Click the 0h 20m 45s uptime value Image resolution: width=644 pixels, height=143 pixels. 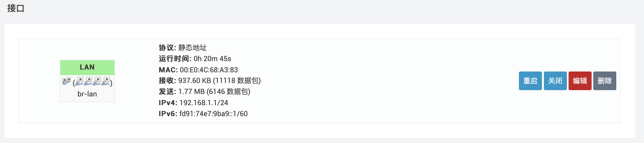pos(212,59)
